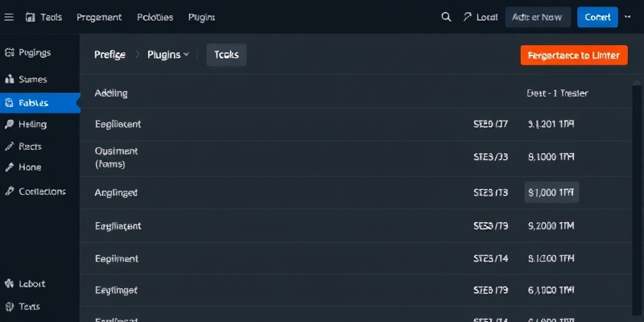Click the Heting sidebar icon
Screen dimensions: 644x322
pyautogui.click(x=9, y=124)
